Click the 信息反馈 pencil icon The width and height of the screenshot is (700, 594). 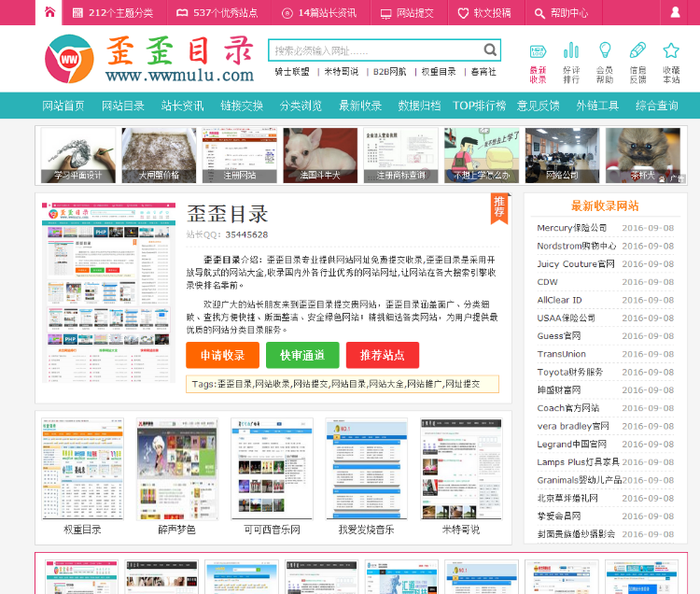point(637,63)
